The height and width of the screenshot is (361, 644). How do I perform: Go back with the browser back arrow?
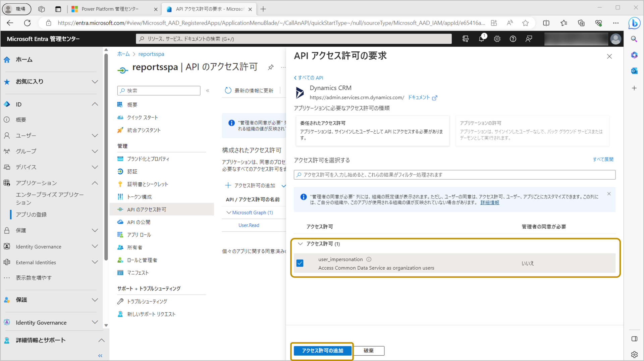tap(10, 23)
